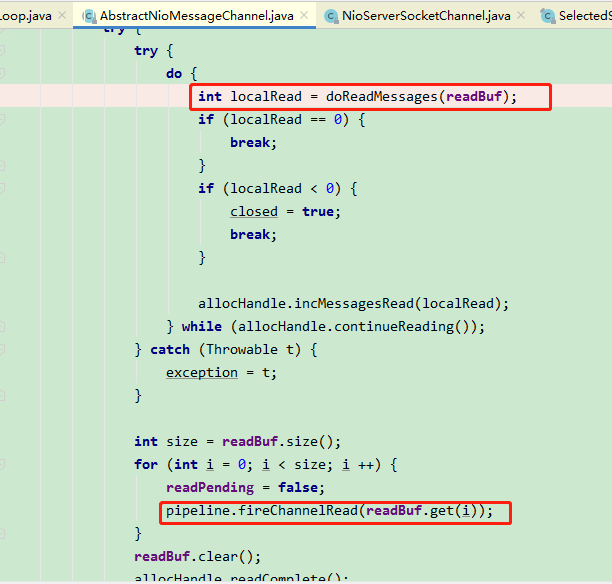Click the class icon on NioServerSocketChannel.java tab
This screenshot has height=584, width=612.
[331, 16]
